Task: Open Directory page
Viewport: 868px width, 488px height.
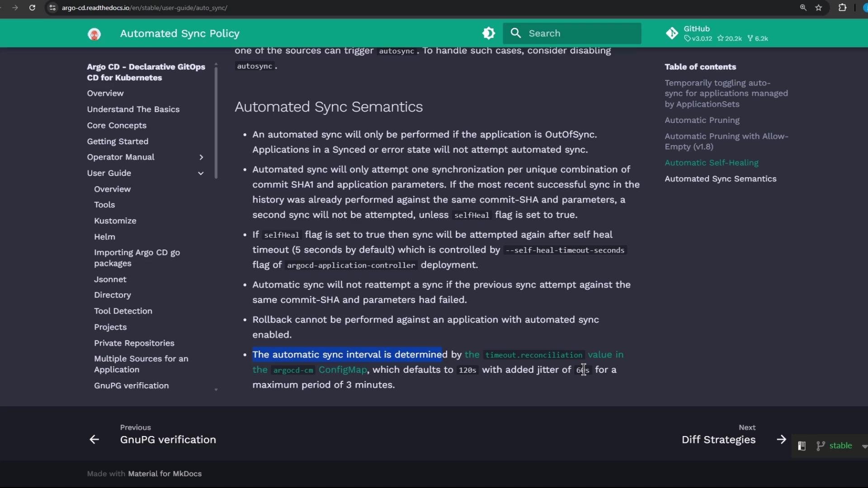Action: [x=112, y=295]
